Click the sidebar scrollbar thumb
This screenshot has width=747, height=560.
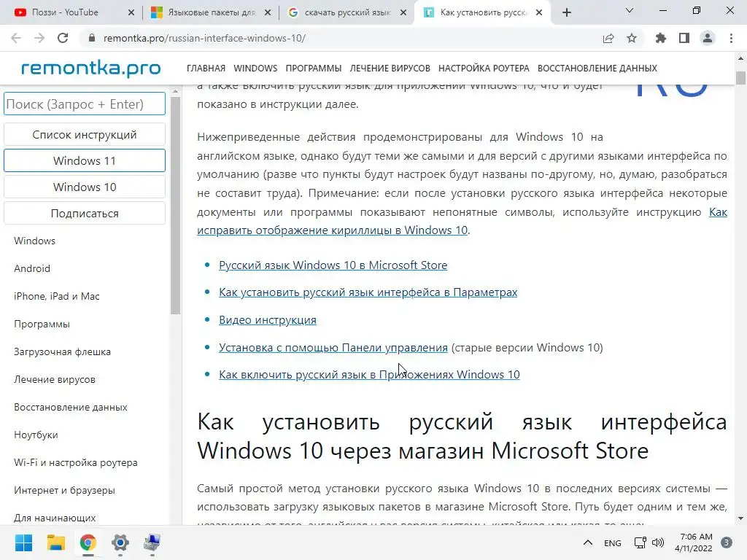175,205
